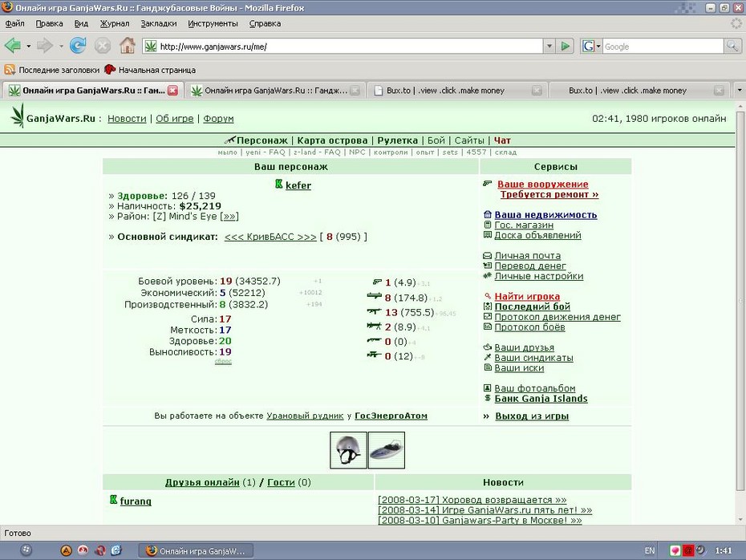
Task: Open the friend furang profile link
Action: (x=136, y=501)
